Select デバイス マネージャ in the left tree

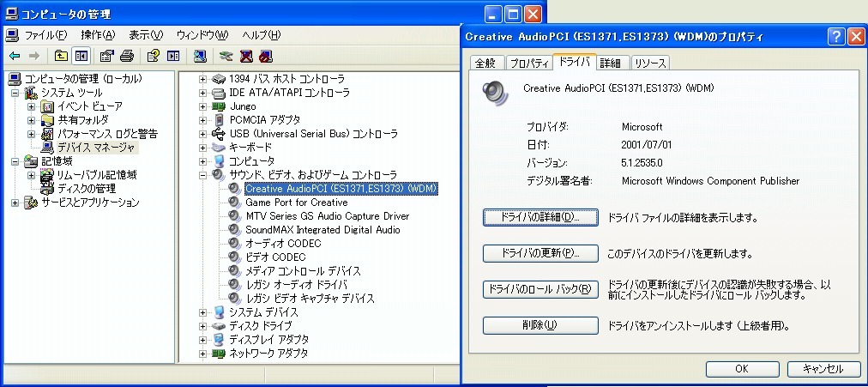pyautogui.click(x=96, y=148)
